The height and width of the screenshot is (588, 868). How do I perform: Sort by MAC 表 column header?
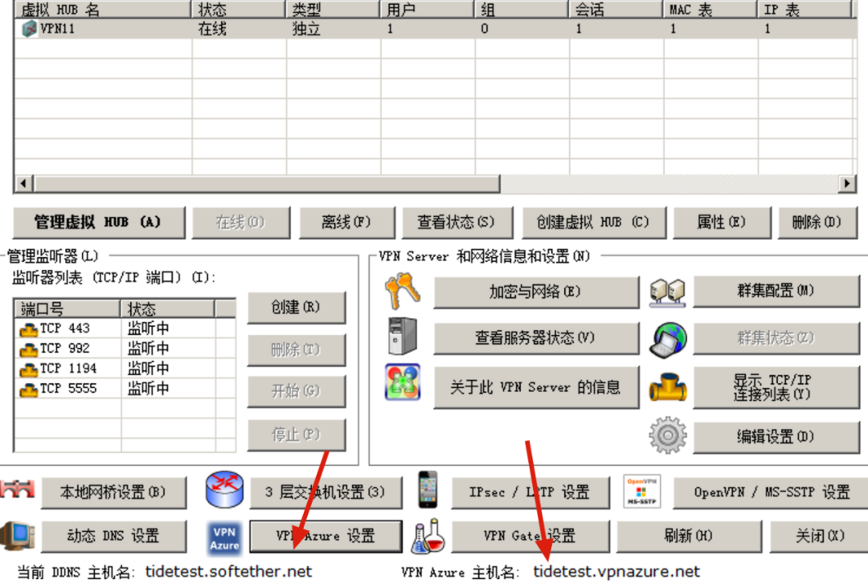[x=710, y=10]
